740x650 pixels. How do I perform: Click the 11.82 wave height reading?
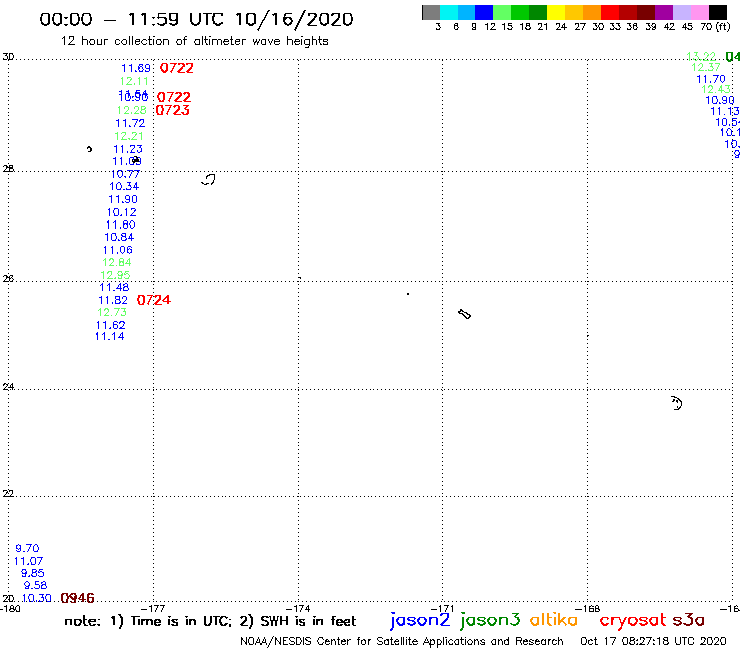(x=113, y=300)
